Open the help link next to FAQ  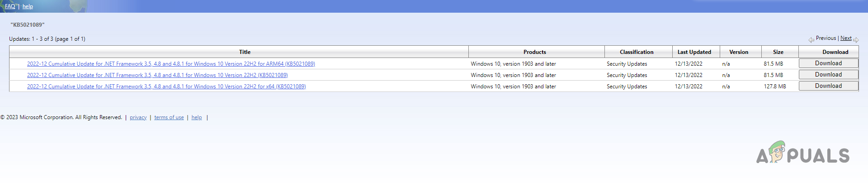[x=28, y=6]
